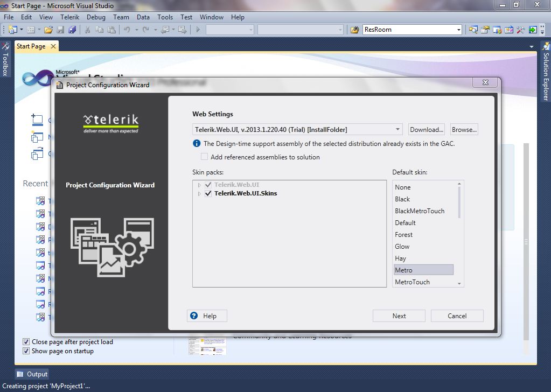This screenshot has width=551, height=392.
Task: Open the Output tab at bottom
Action: (x=32, y=374)
